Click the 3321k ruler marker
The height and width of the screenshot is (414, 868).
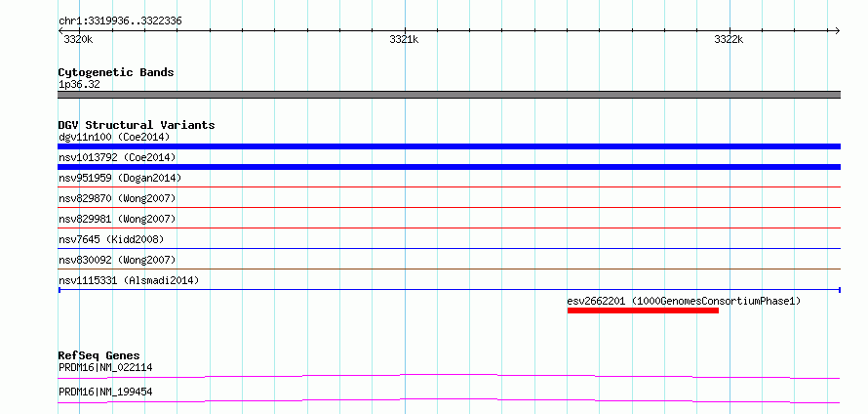(404, 39)
